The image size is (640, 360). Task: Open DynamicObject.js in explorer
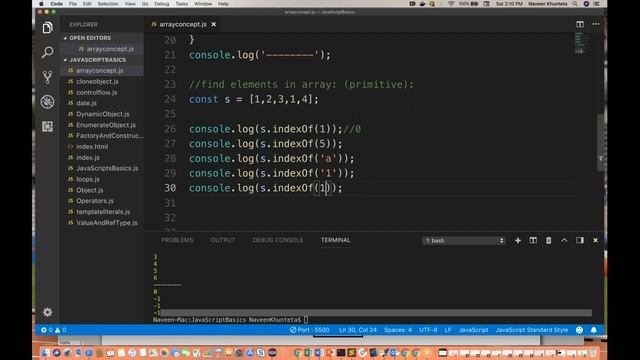(102, 114)
